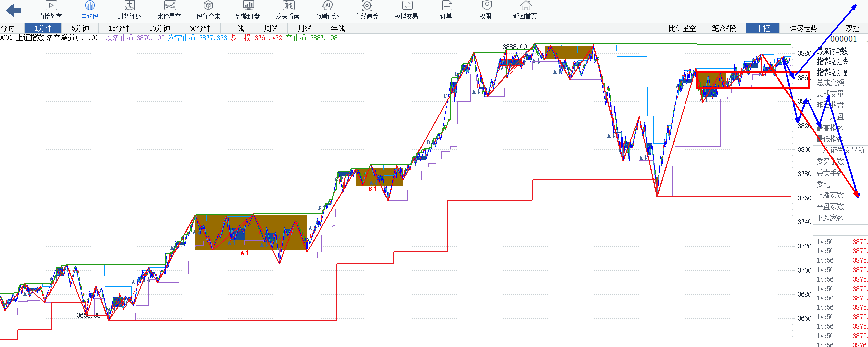Open the 直播教学 live teaching icon
The image size is (868, 347).
(x=50, y=10)
